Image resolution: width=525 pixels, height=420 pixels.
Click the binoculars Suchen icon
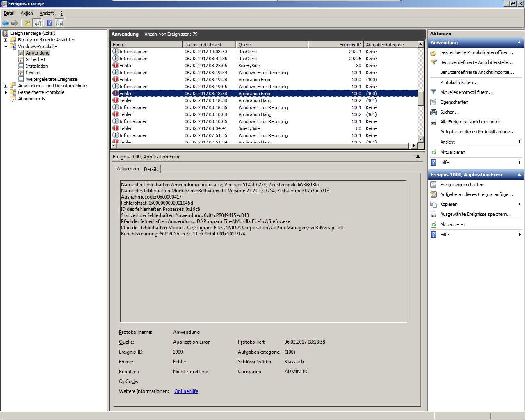[434, 112]
